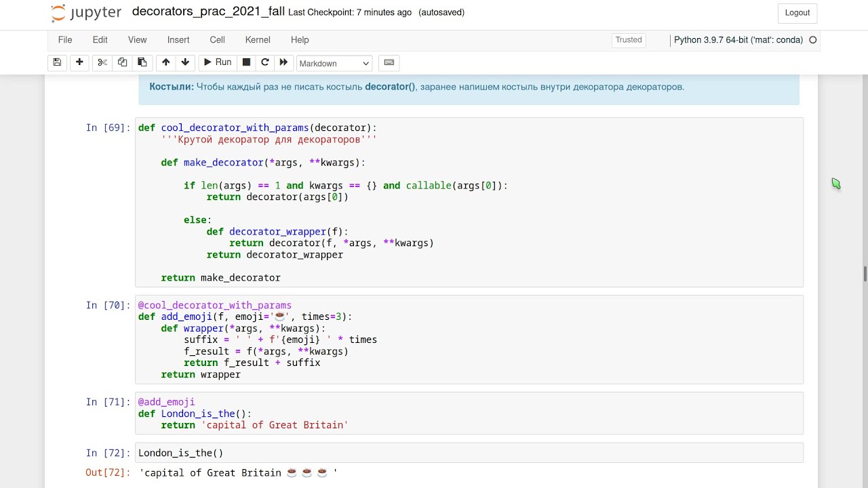Click Last Checkpoint status text
This screenshot has width=868, height=488.
click(x=350, y=13)
